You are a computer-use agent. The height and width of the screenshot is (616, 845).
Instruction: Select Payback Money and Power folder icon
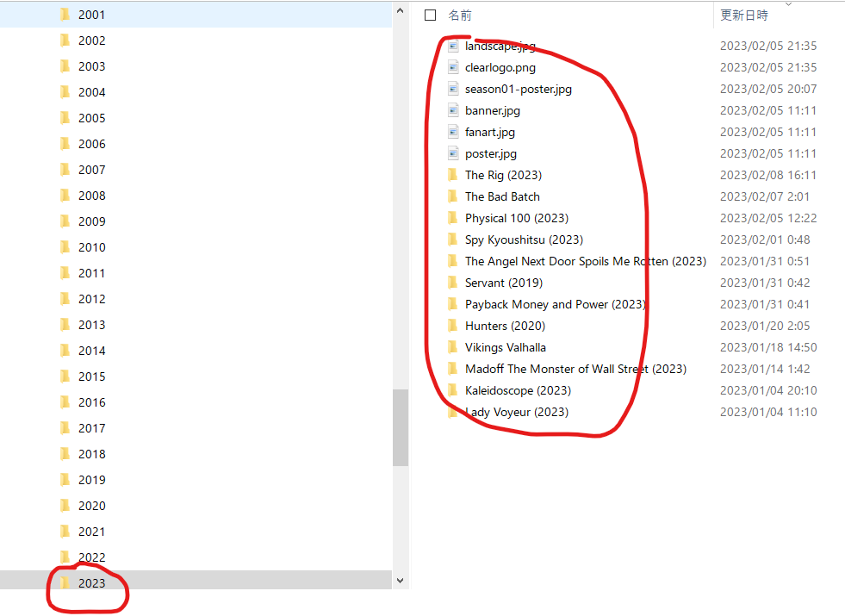pos(453,304)
